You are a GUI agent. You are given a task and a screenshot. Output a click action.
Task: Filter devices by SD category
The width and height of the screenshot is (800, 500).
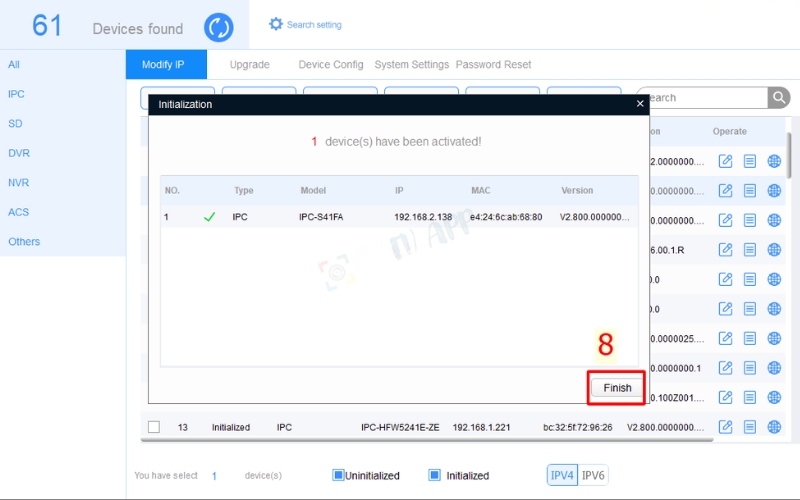pyautogui.click(x=15, y=123)
